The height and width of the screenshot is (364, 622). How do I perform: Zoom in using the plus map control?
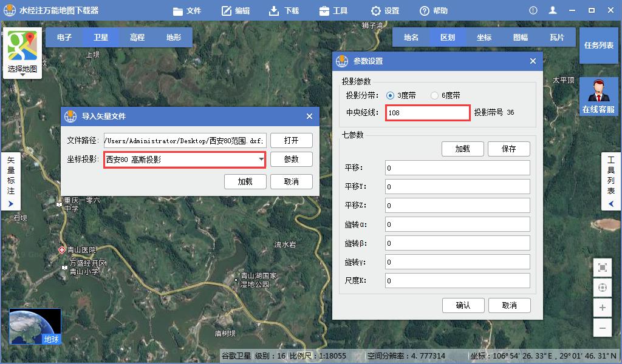point(601,308)
